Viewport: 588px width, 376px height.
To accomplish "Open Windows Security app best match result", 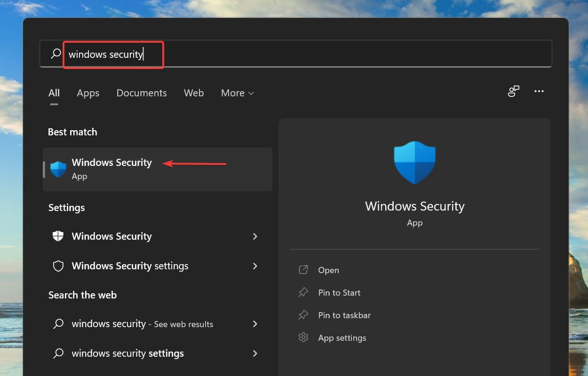I will [x=158, y=169].
